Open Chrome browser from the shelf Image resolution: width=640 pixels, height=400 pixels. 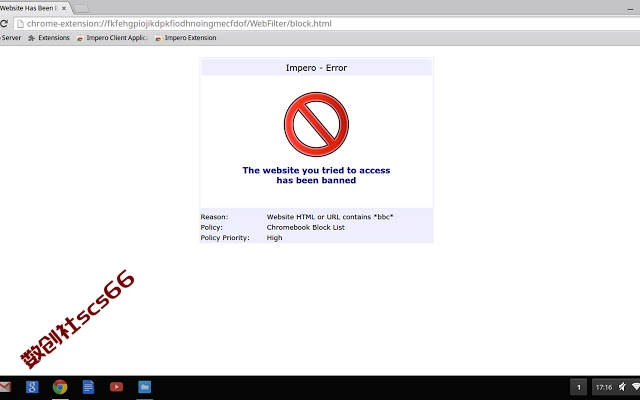point(60,387)
